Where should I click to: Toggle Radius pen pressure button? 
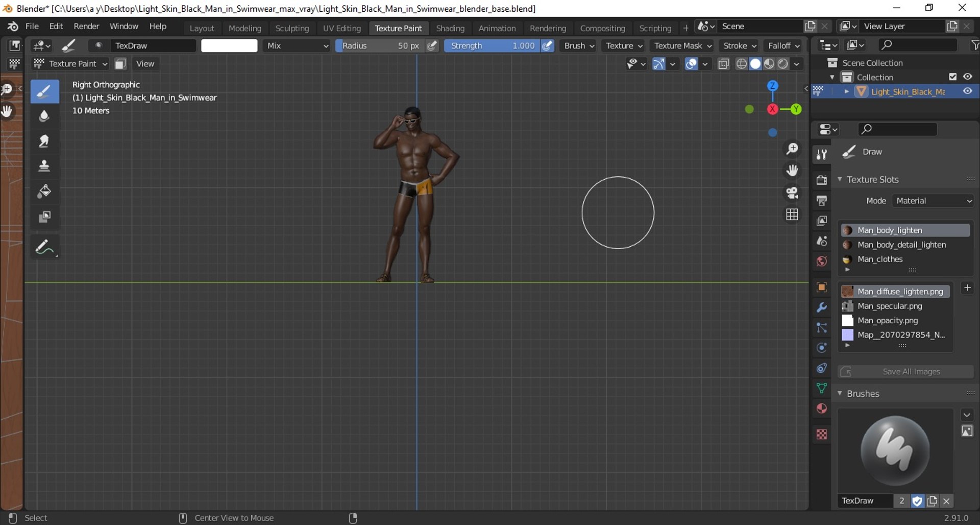pyautogui.click(x=432, y=46)
